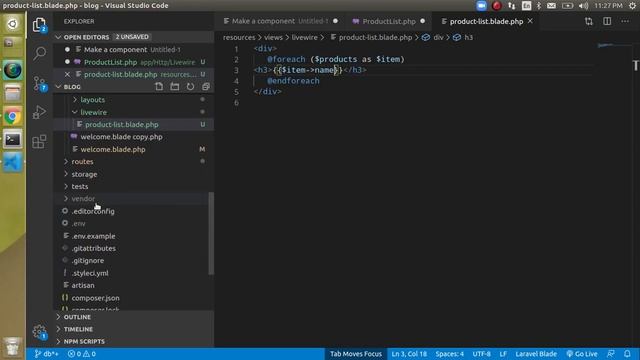Split the editor to the right
This screenshot has width=640, height=360.
[x=607, y=21]
